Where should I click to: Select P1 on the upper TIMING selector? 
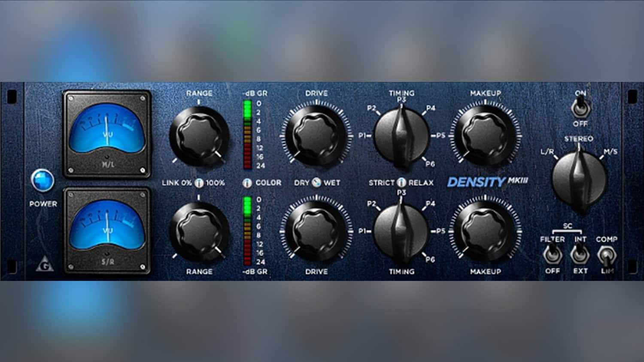pyautogui.click(x=363, y=136)
